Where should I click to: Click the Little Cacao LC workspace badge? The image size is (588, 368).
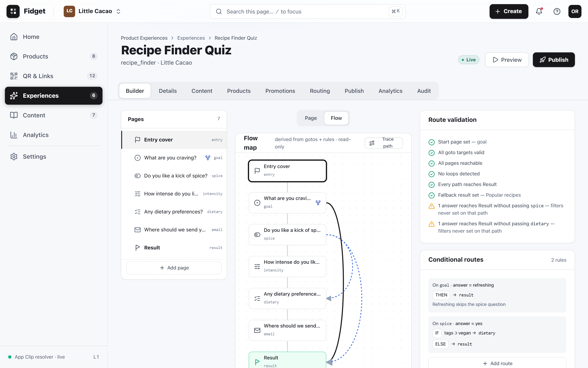coord(69,11)
